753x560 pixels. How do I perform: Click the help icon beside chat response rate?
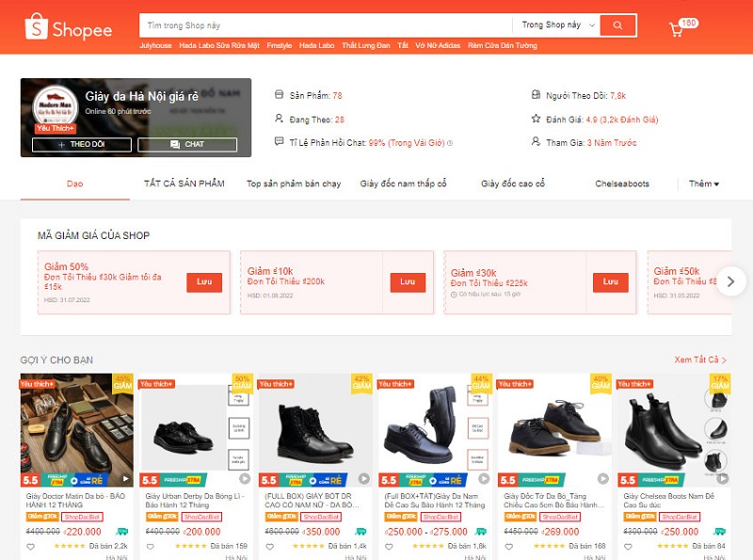(450, 143)
